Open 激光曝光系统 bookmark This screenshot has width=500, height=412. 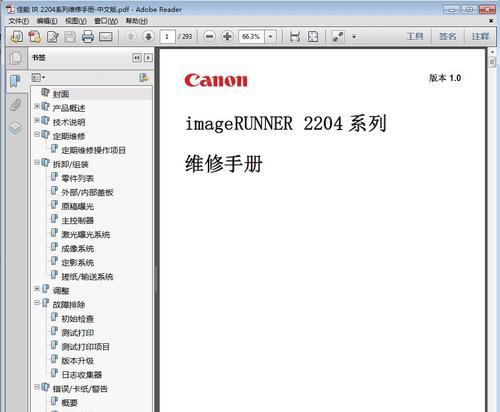pos(86,234)
